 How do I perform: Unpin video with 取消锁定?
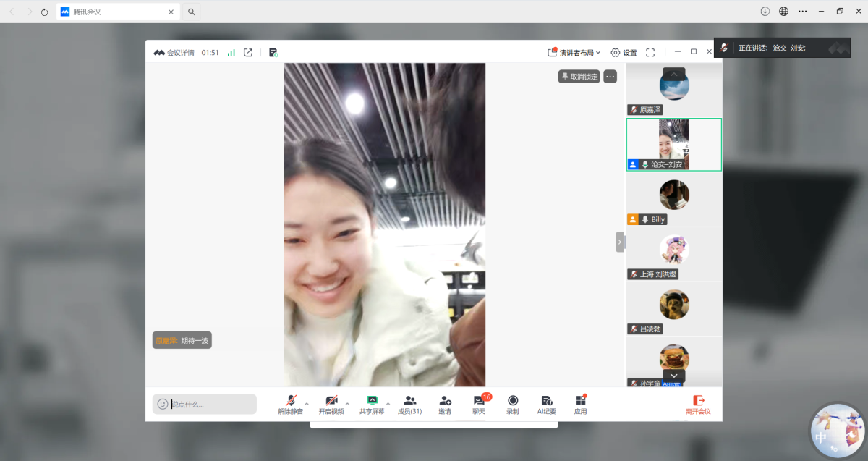579,77
